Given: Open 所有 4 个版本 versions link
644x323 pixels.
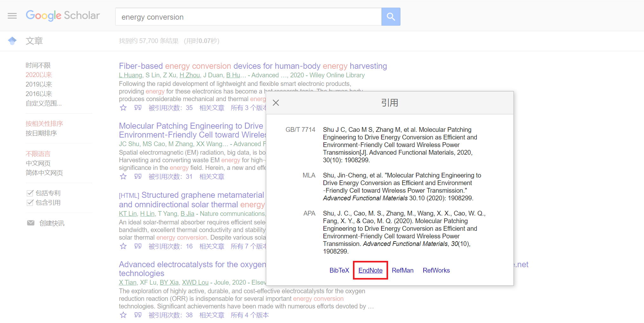Looking at the screenshot, I should click(x=250, y=315).
